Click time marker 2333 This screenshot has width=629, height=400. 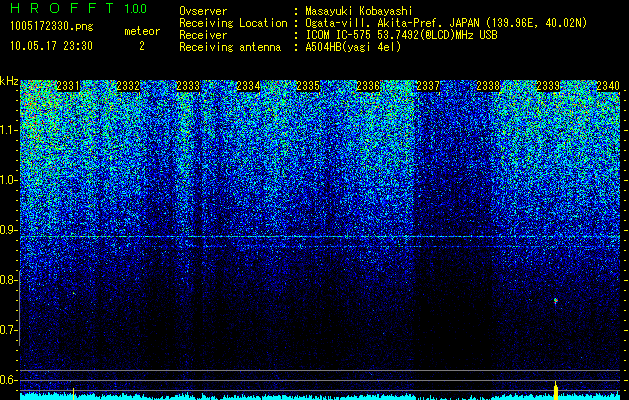tap(188, 86)
